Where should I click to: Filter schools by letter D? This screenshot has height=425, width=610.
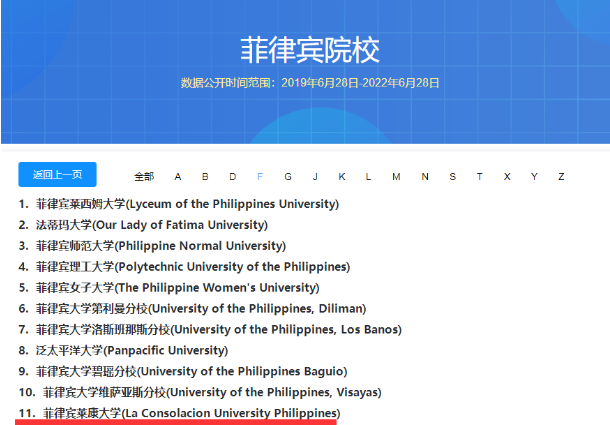(x=233, y=177)
